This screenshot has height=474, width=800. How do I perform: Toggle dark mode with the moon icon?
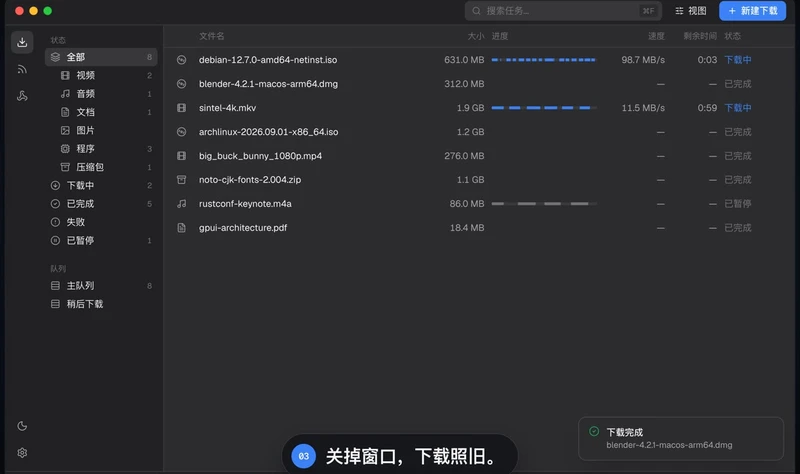[x=22, y=426]
